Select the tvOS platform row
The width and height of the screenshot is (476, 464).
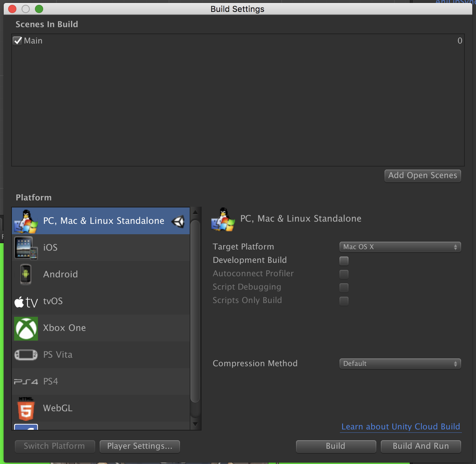point(101,301)
